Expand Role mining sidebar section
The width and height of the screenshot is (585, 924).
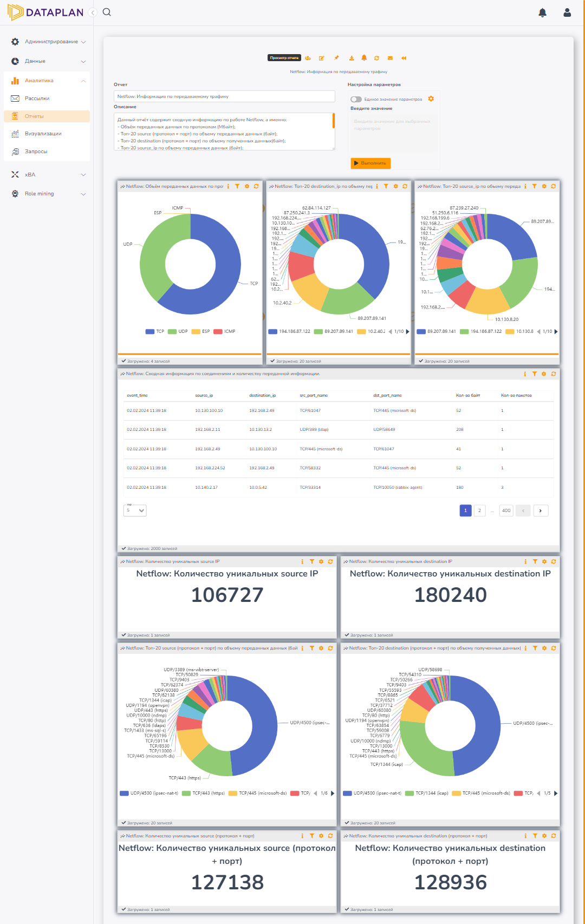(48, 194)
